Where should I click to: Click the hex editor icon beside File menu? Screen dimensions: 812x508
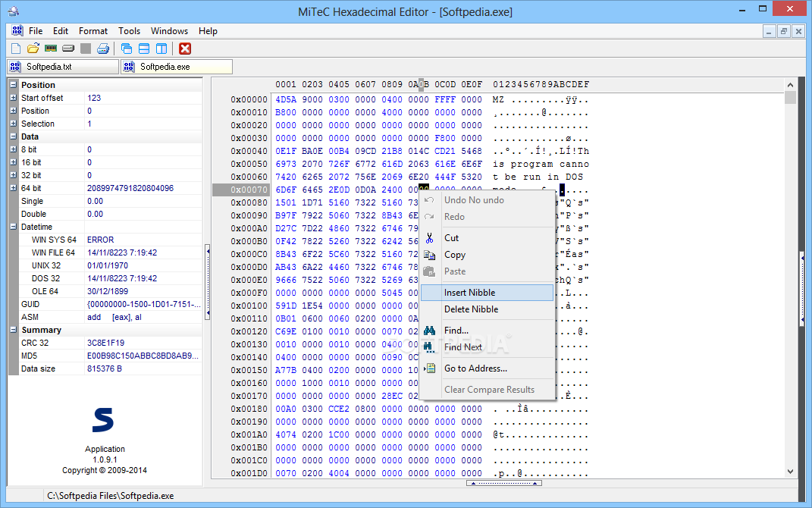pyautogui.click(x=17, y=30)
